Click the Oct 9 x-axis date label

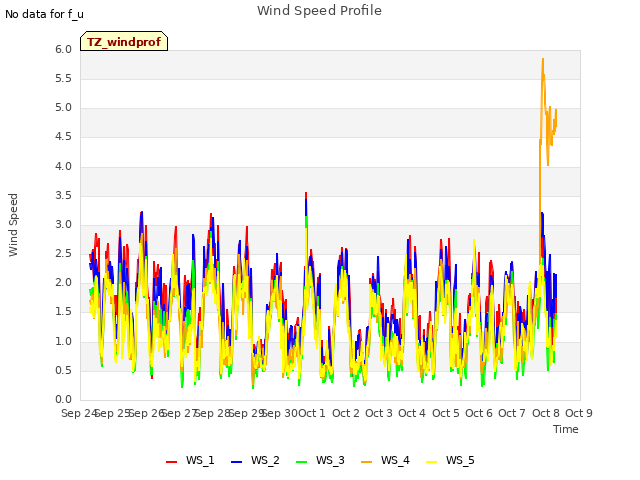coord(579,413)
